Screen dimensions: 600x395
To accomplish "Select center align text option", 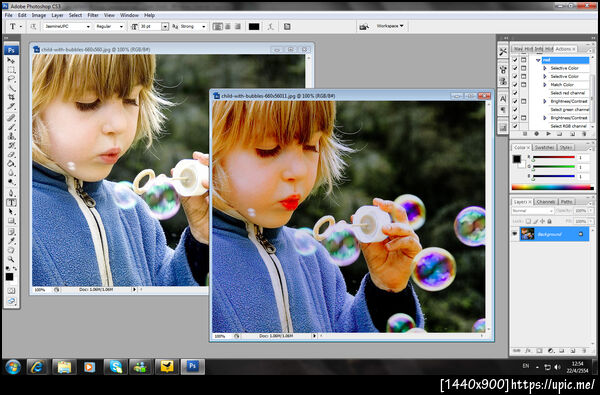I will click(228, 26).
